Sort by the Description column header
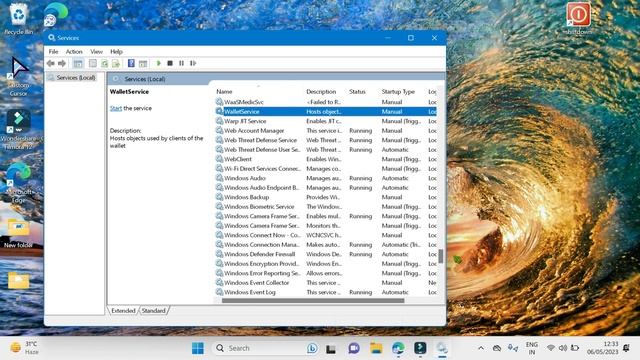The height and width of the screenshot is (360, 640). (x=321, y=92)
